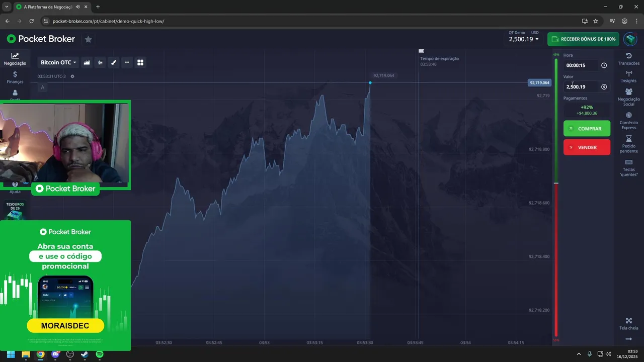View site information icon in address bar

[x=46, y=21]
